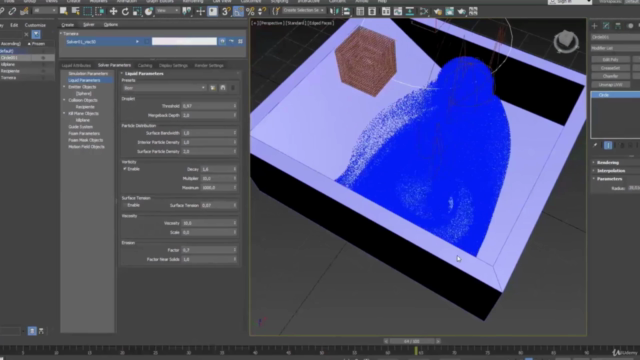The image size is (640, 360).
Task: Collapse the Parameters rollout
Action: coord(609,179)
